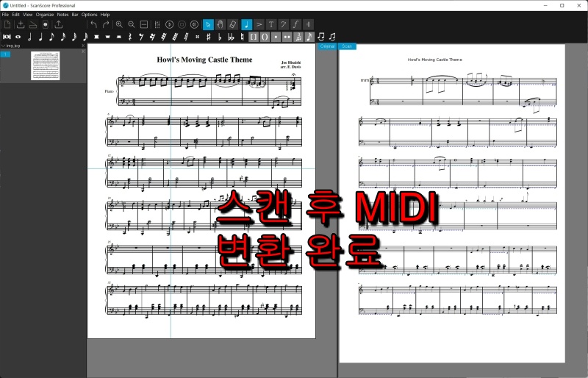Select the sharp accidental
The image size is (588, 378).
(209, 37)
